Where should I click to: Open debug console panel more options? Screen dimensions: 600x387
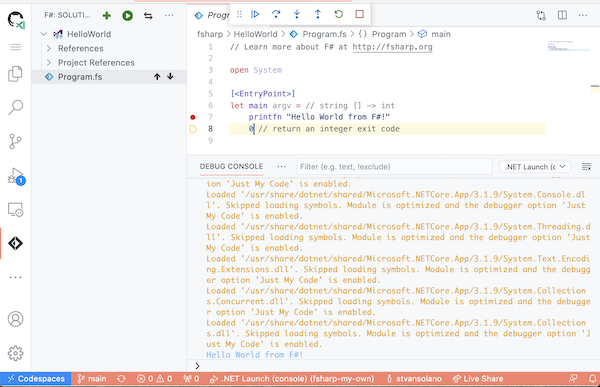pyautogui.click(x=282, y=167)
